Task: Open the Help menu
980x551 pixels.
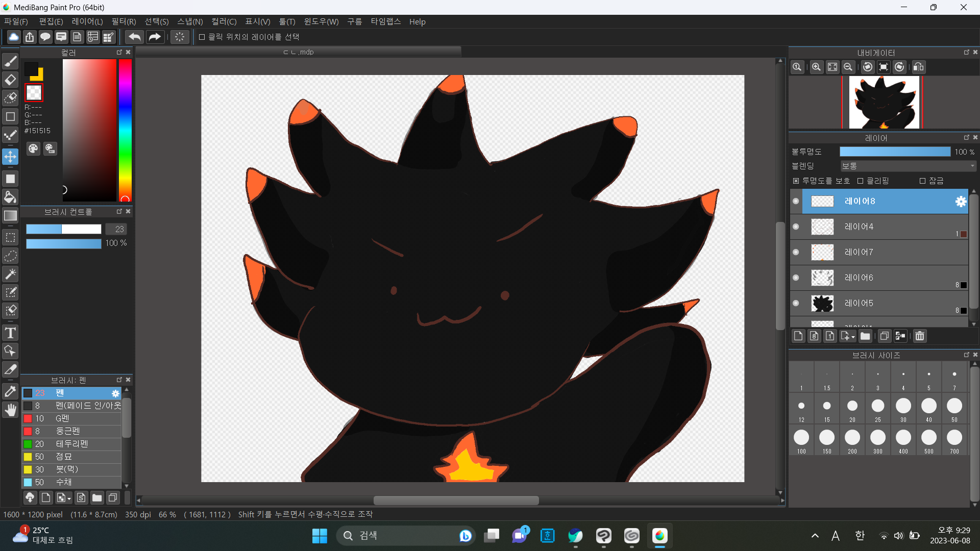Action: [417, 21]
